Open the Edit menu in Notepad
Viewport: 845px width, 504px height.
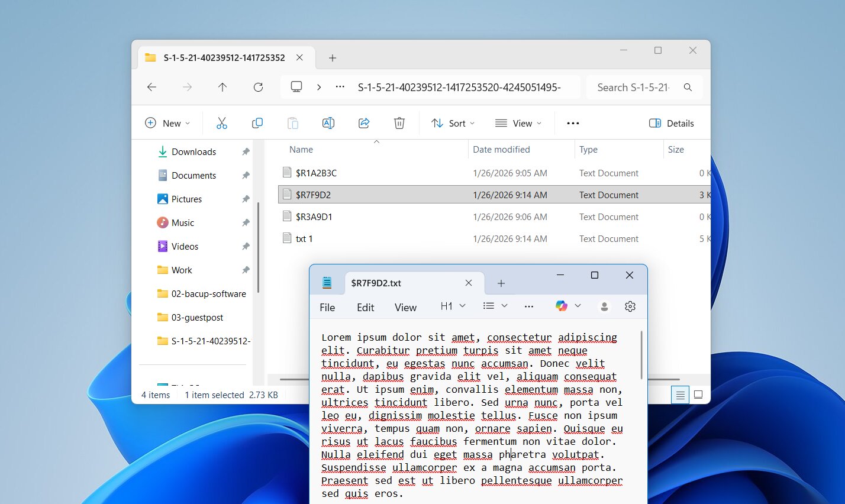(x=365, y=307)
